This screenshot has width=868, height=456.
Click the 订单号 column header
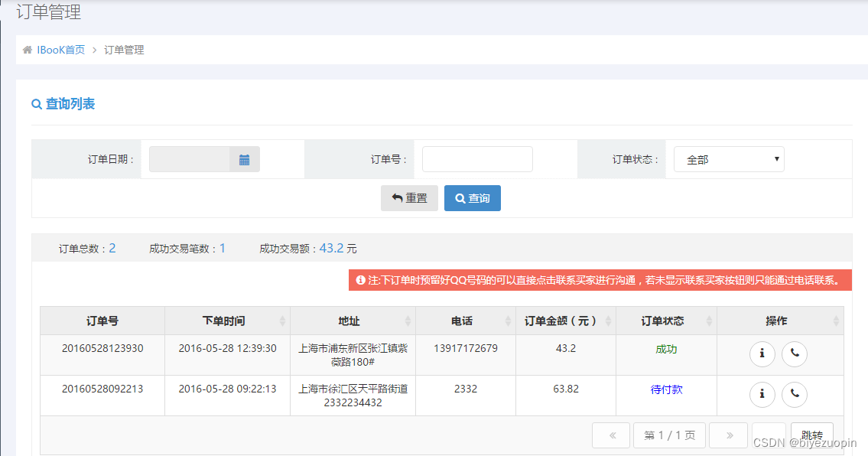coord(102,321)
